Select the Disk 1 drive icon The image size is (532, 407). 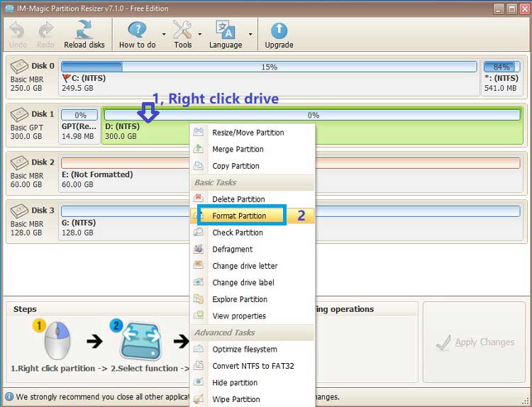click(19, 115)
